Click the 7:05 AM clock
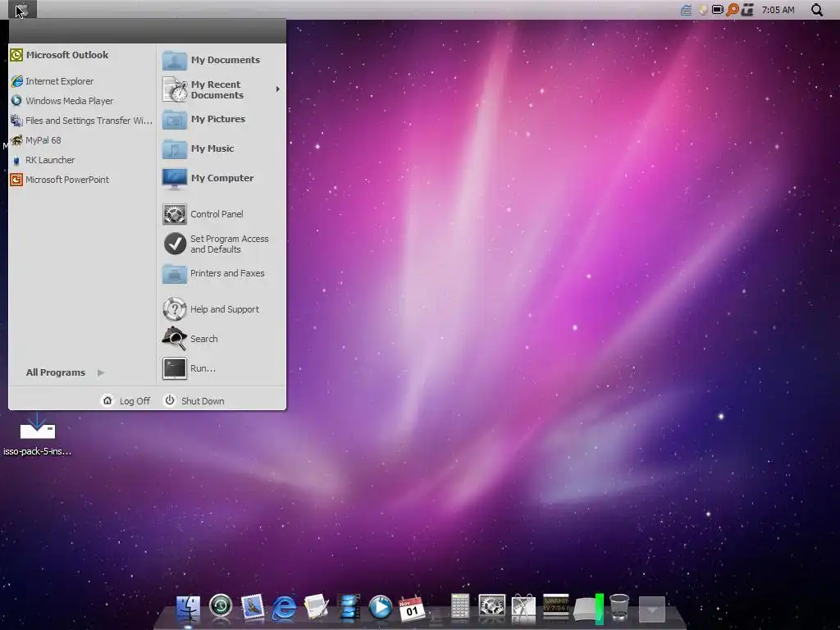Screen dimensions: 840x630 coord(778,10)
